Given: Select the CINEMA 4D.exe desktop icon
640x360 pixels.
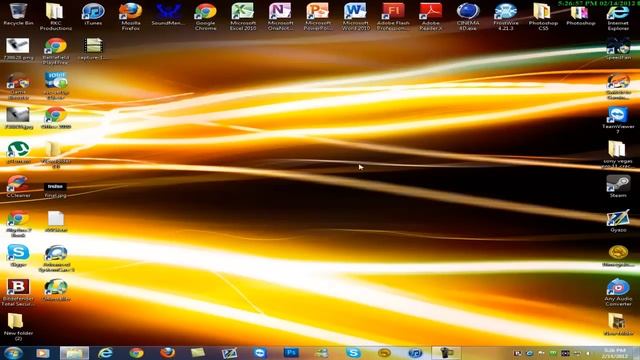Looking at the screenshot, I should pos(468,16).
